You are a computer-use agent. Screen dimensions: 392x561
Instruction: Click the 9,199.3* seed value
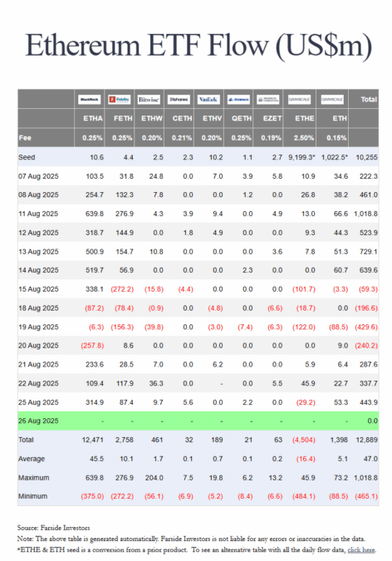pos(301,157)
